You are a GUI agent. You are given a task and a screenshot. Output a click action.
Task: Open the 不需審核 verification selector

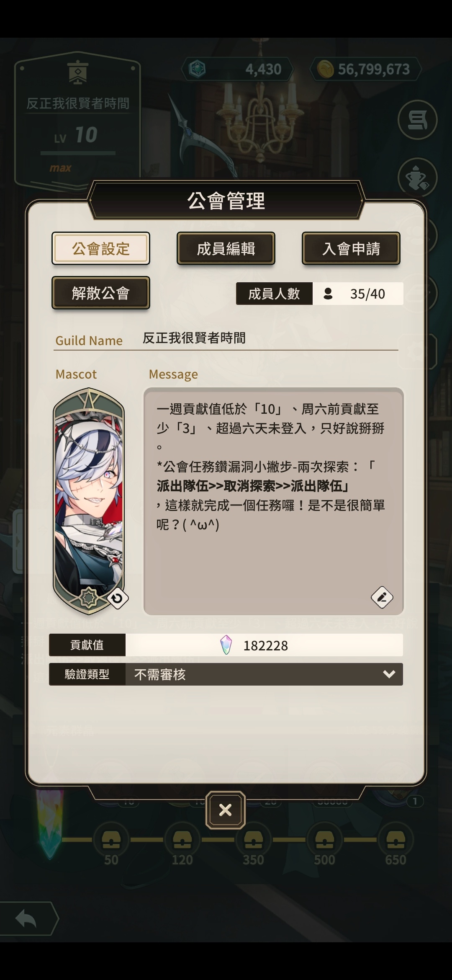(x=264, y=674)
